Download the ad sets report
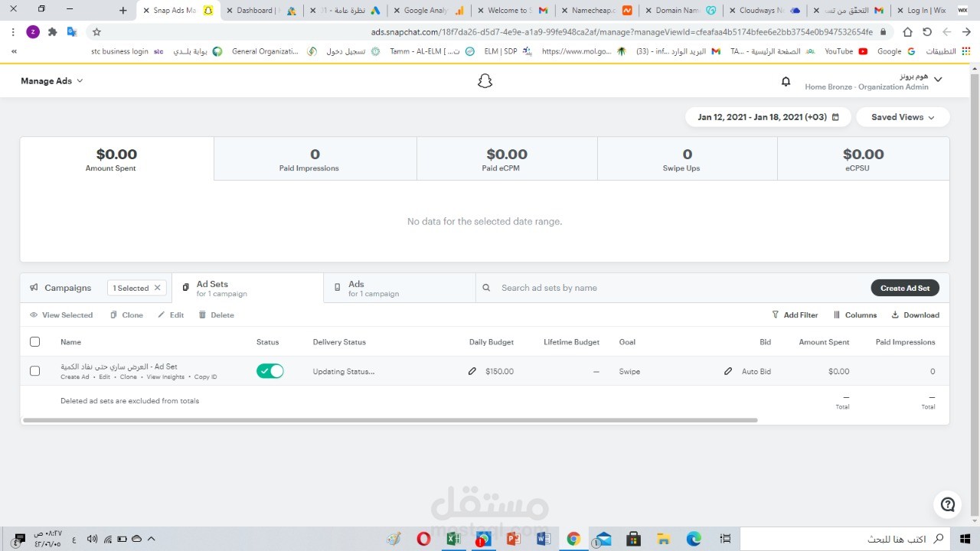Image resolution: width=980 pixels, height=551 pixels. coord(915,315)
